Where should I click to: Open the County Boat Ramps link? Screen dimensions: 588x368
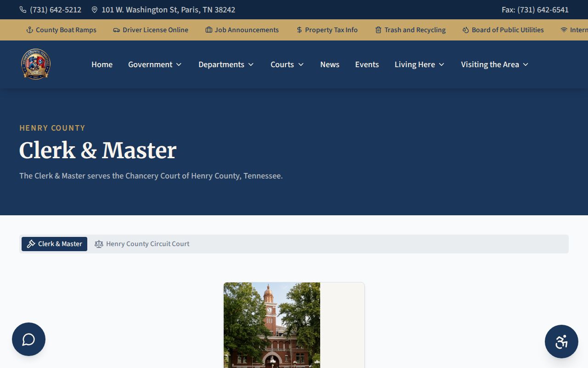(x=62, y=30)
